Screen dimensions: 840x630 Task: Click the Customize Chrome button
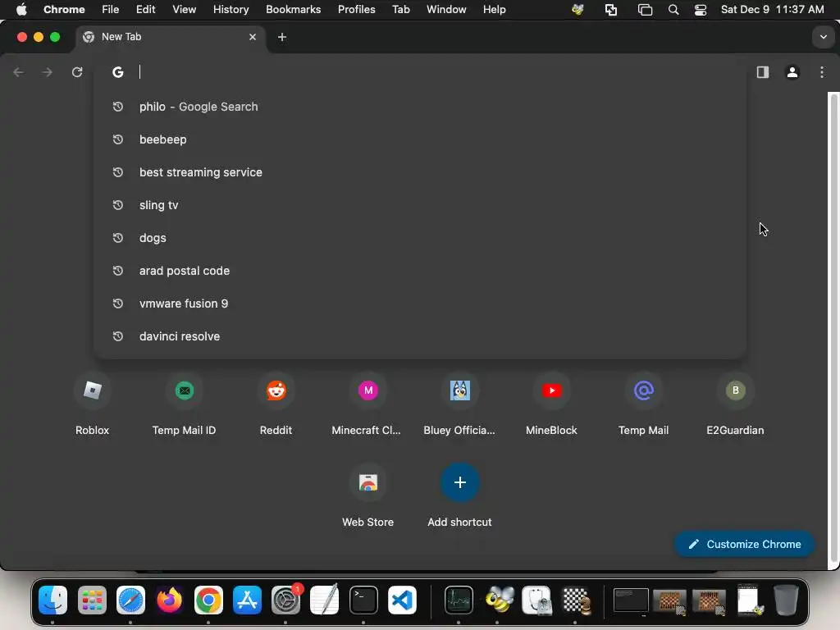click(745, 545)
